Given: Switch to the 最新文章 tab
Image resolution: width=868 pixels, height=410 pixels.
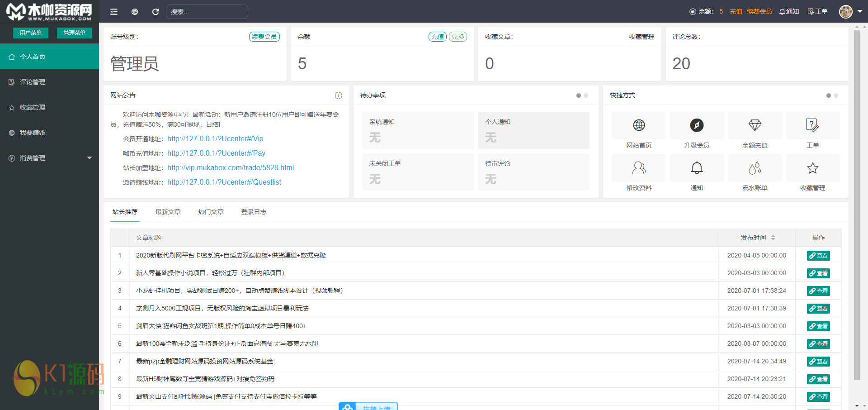Looking at the screenshot, I should pyautogui.click(x=168, y=212).
